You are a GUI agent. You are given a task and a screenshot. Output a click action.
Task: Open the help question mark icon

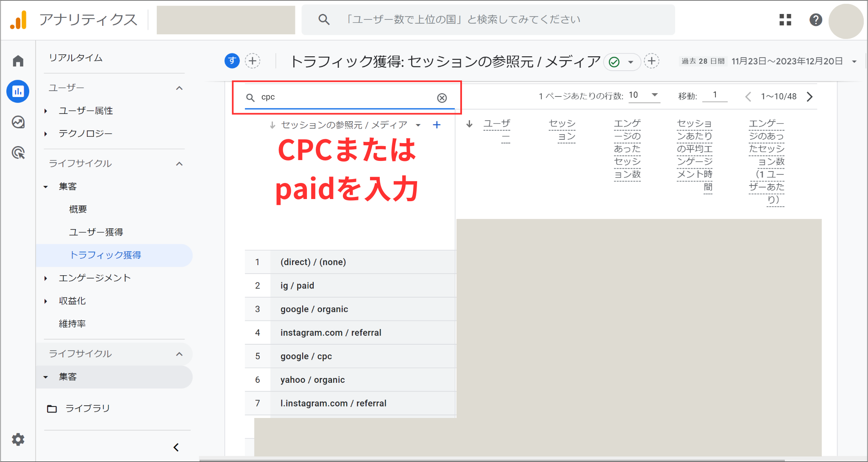tap(815, 19)
